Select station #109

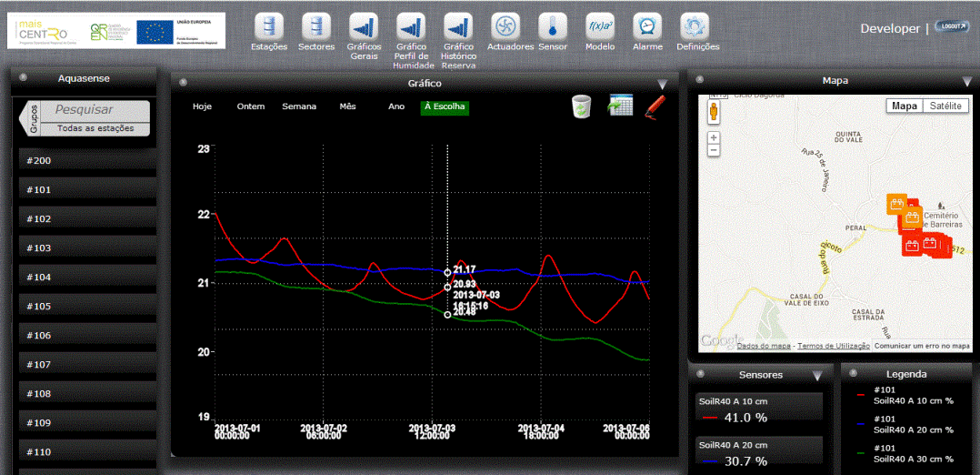coord(87,422)
